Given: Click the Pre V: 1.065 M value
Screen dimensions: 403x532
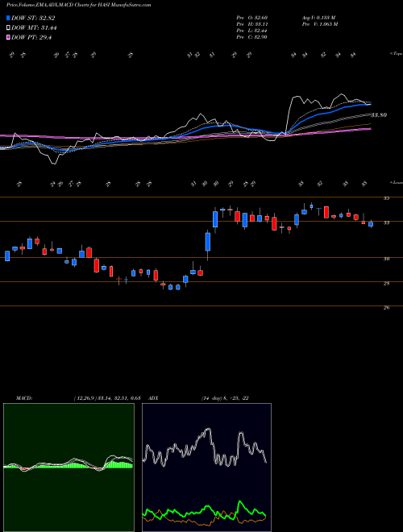Looking at the screenshot, I should (319, 24).
